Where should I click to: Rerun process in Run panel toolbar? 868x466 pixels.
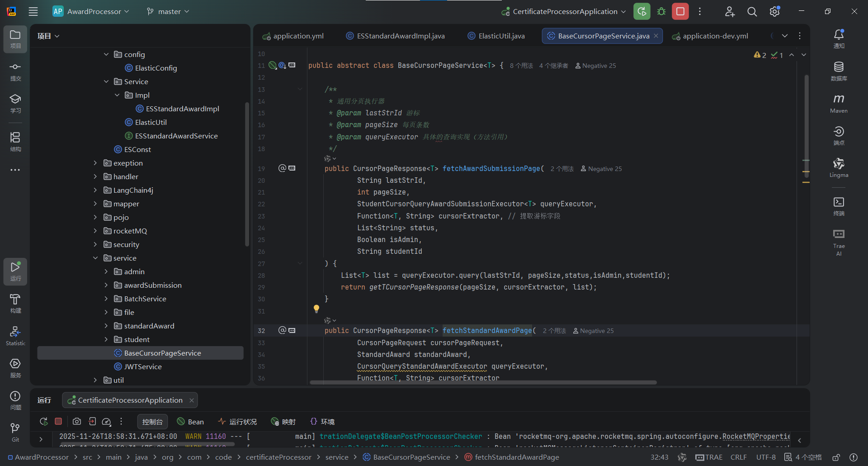pyautogui.click(x=44, y=421)
